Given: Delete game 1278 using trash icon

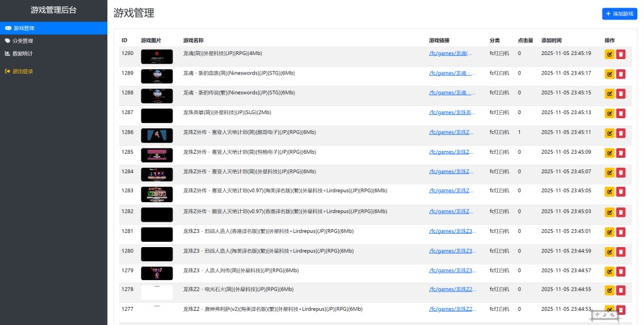Looking at the screenshot, I should (621, 291).
